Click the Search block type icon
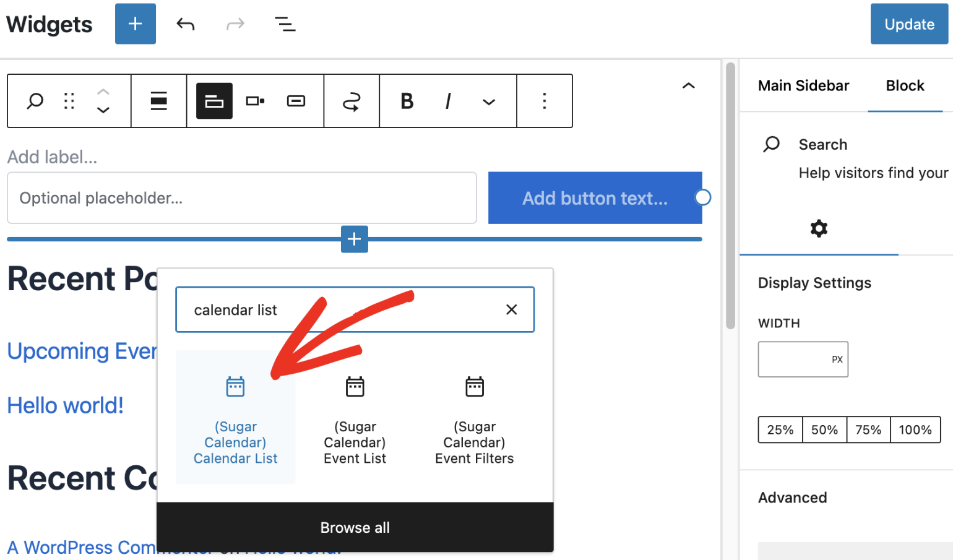 [x=35, y=101]
